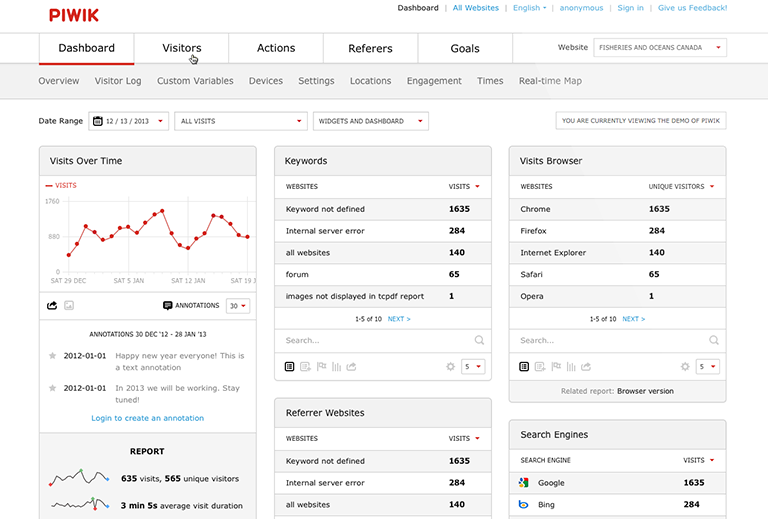Star the 'In 2013 we will' annotation

pos(52,388)
